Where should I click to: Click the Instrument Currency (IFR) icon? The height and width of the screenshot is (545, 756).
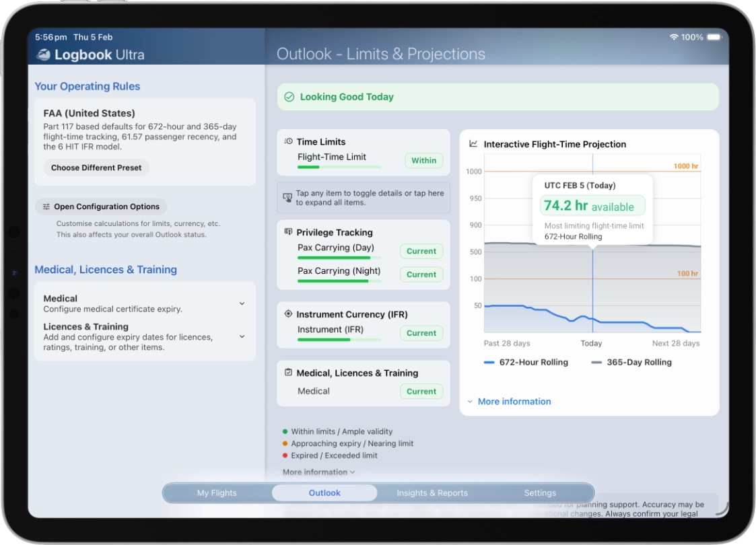coord(288,314)
